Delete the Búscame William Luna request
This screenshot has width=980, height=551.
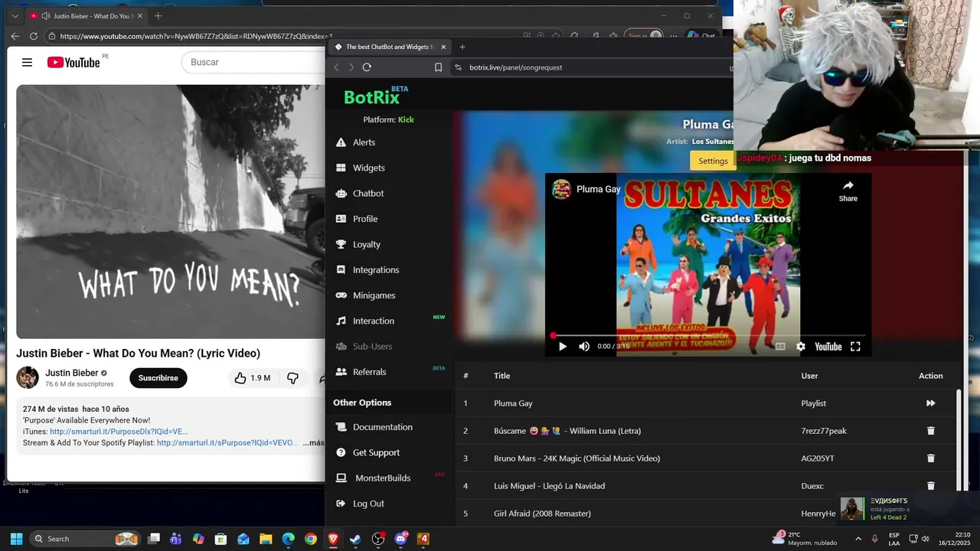coord(931,431)
